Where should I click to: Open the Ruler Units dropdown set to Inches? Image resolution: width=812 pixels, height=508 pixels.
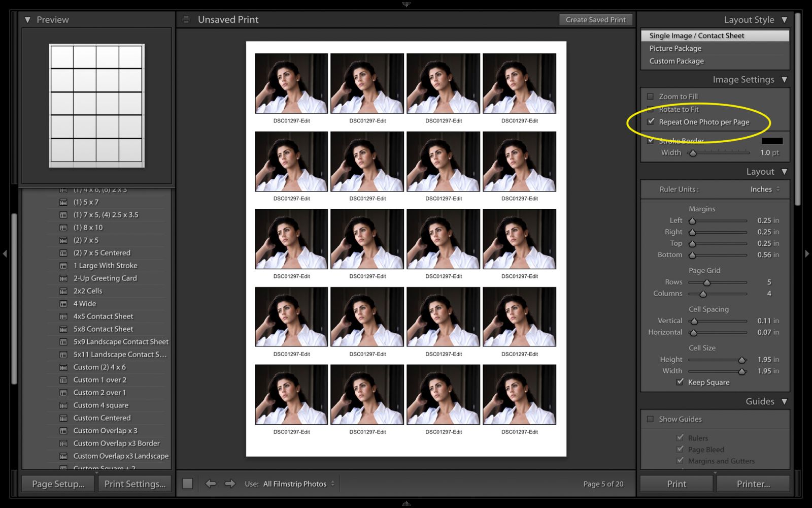click(x=764, y=189)
